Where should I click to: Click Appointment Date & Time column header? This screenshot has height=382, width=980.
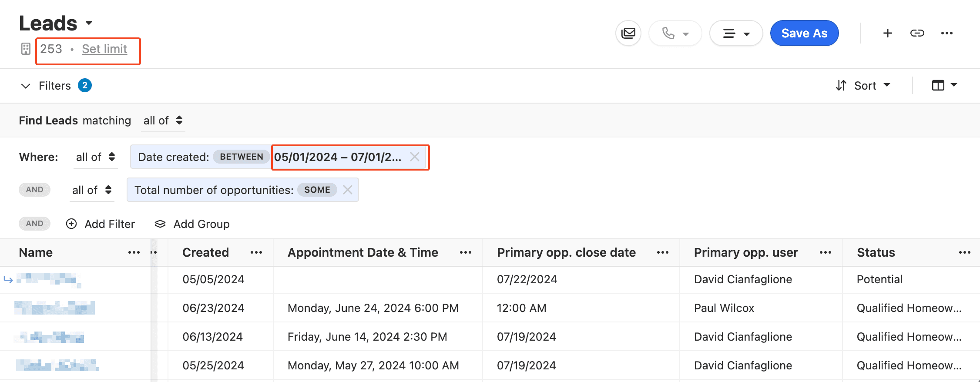[x=363, y=253]
